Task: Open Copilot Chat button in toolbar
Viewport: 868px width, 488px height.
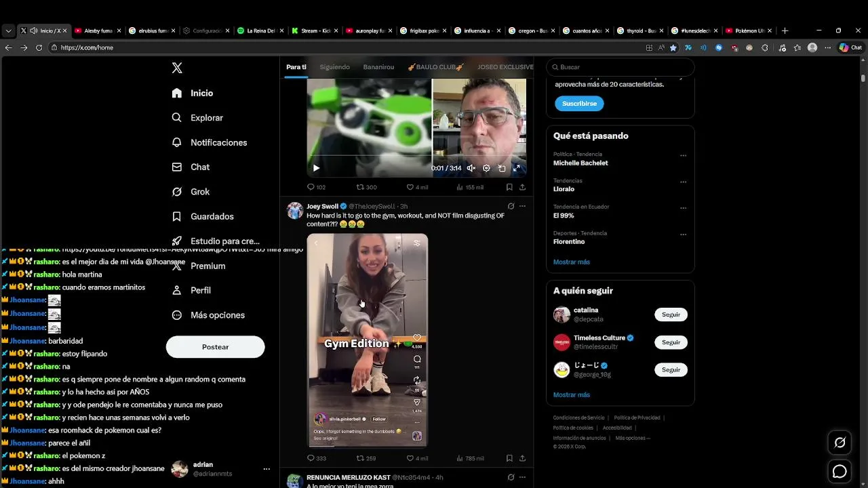Action: click(x=850, y=47)
